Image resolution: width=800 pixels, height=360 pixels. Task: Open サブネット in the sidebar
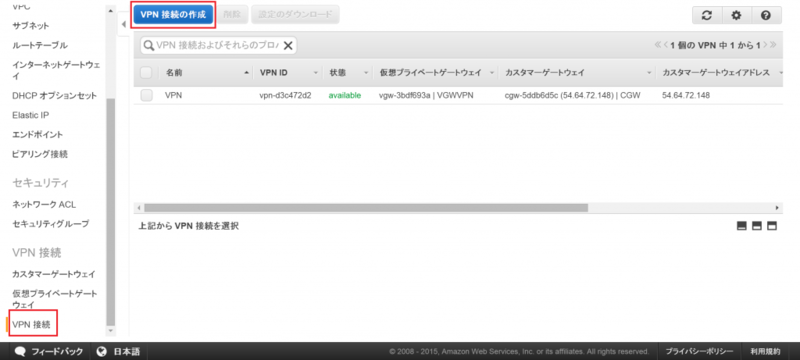pyautogui.click(x=31, y=25)
